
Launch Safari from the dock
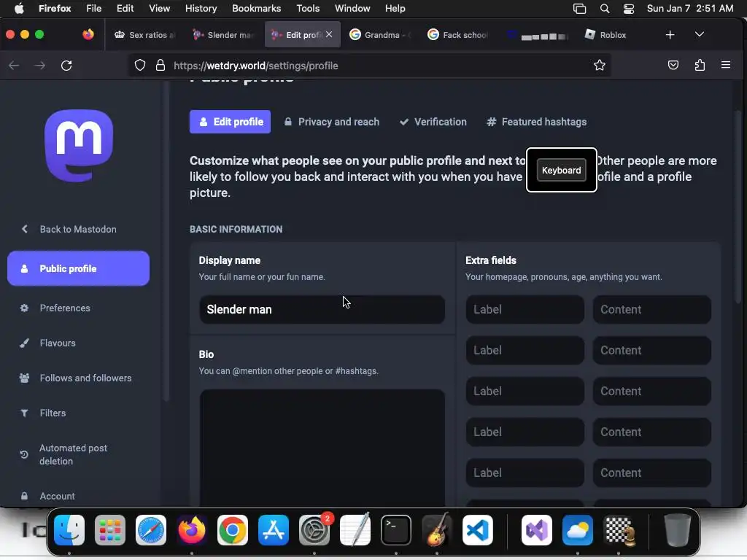click(x=151, y=529)
